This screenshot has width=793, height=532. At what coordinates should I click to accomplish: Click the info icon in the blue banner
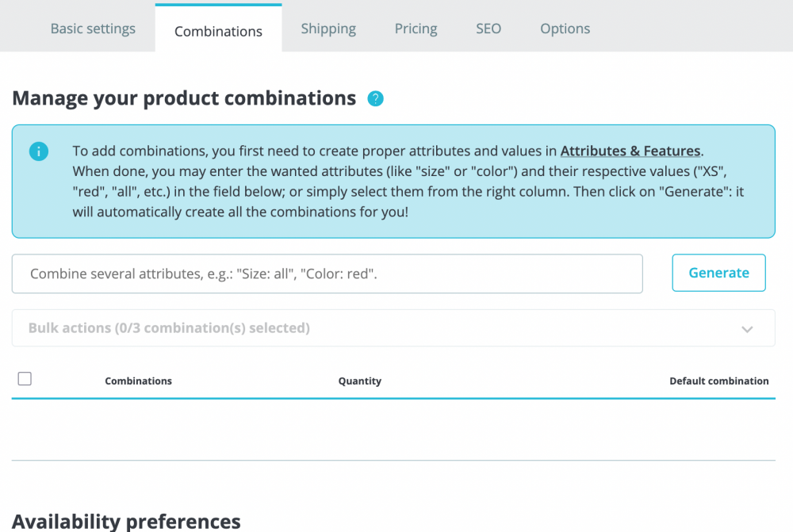coord(39,151)
